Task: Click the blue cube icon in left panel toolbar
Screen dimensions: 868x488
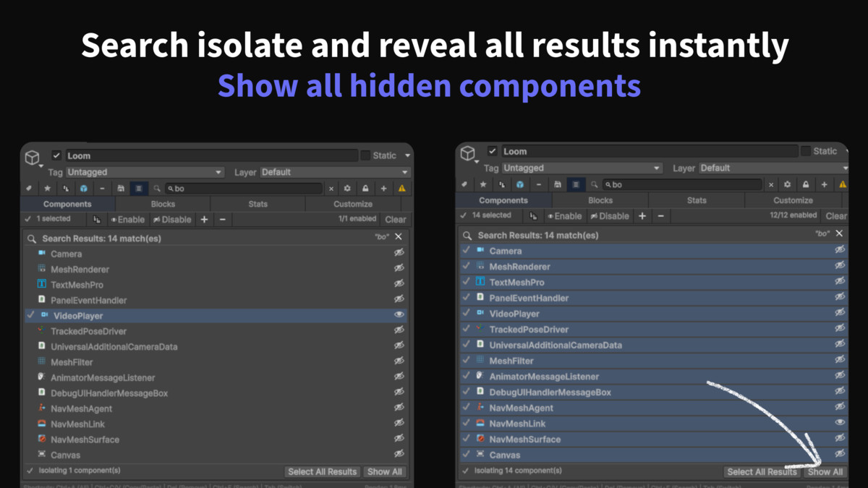Action: click(x=84, y=189)
